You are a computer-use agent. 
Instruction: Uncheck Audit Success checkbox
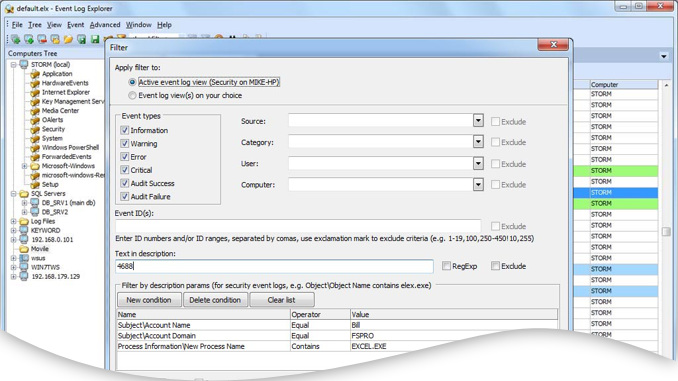(125, 183)
